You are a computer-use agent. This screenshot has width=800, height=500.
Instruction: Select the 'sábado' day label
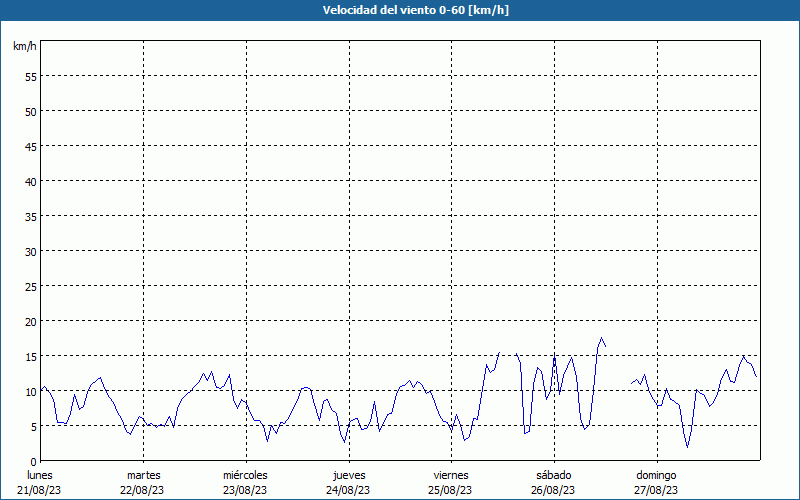click(x=554, y=475)
